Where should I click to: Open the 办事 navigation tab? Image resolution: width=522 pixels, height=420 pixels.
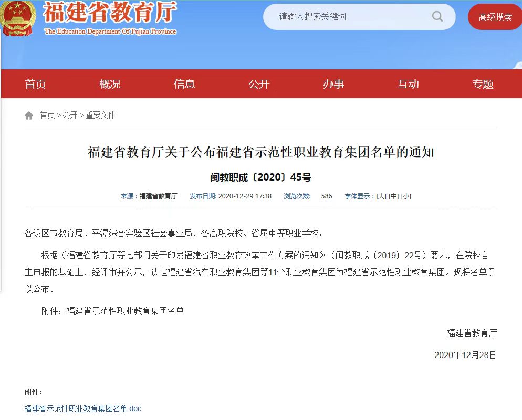point(333,84)
